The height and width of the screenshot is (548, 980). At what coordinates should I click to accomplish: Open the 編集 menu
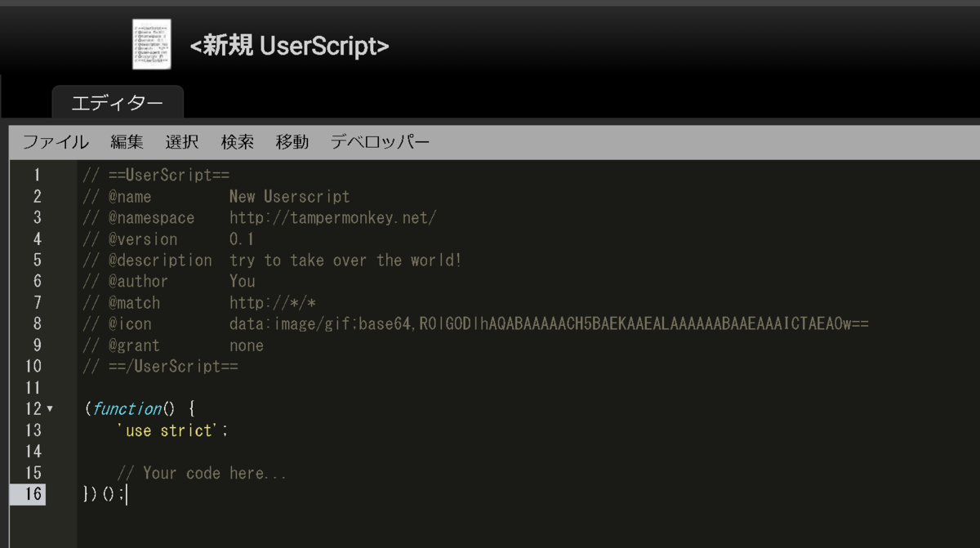click(127, 142)
